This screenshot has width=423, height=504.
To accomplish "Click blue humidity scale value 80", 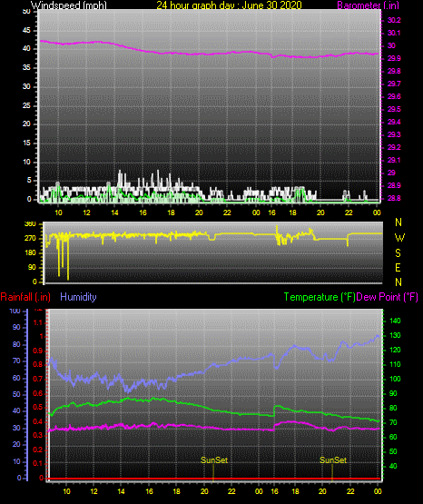I will click(x=16, y=344).
